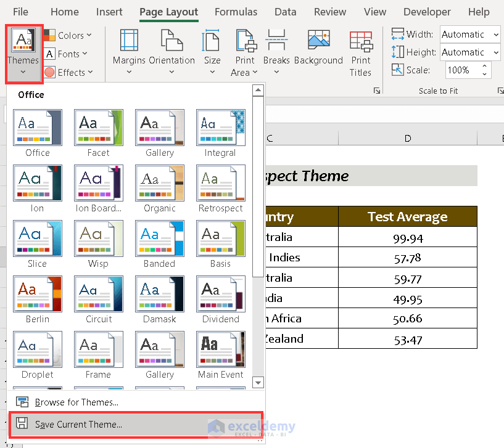Select cell with value 50.66
Viewport: 504px width, 448px height.
click(x=408, y=318)
